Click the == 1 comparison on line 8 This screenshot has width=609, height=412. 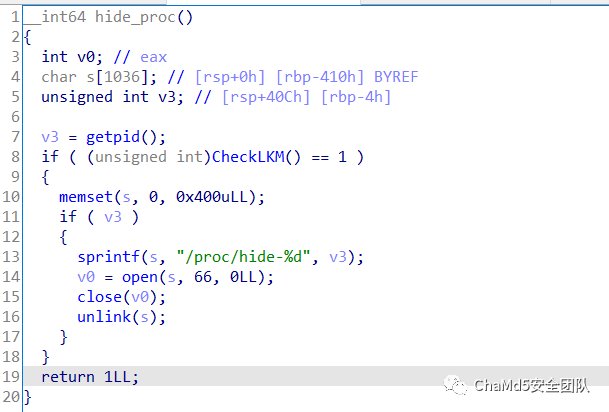(x=329, y=157)
